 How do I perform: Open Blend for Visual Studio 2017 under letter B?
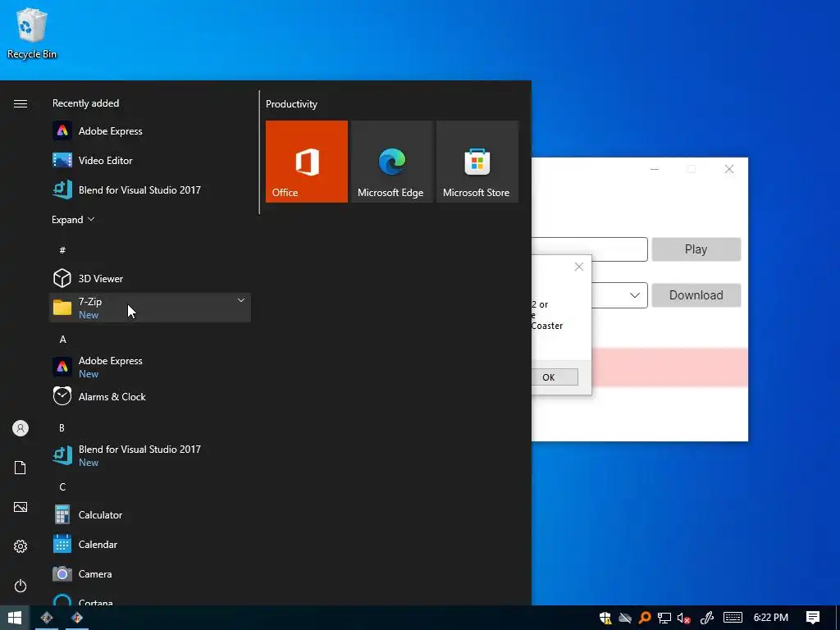click(150, 455)
